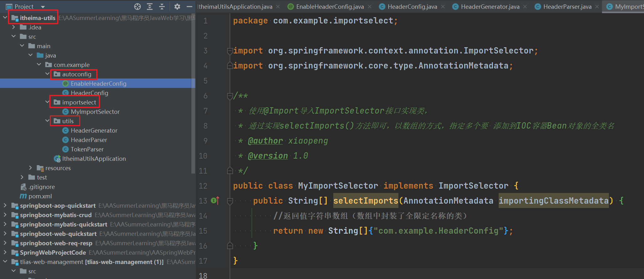The width and height of the screenshot is (644, 279).
Task: Toggle code fold at class Javadoc line 6
Action: [x=230, y=96]
